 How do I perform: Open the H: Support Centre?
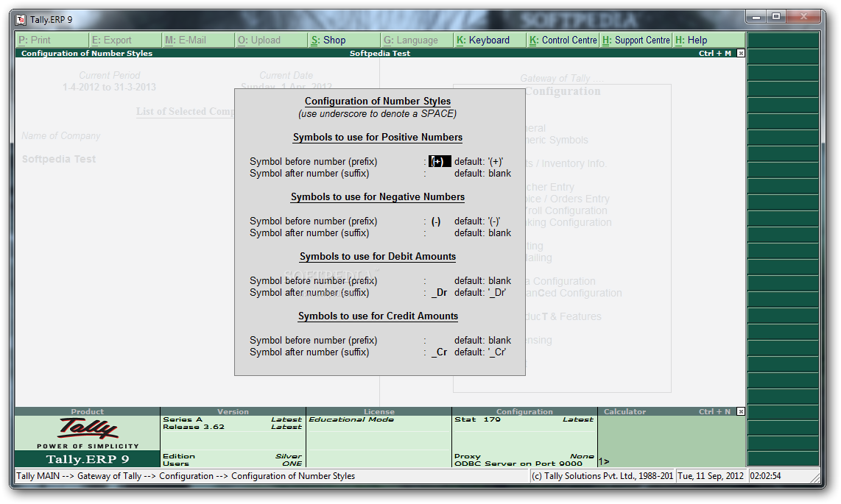[x=636, y=40]
